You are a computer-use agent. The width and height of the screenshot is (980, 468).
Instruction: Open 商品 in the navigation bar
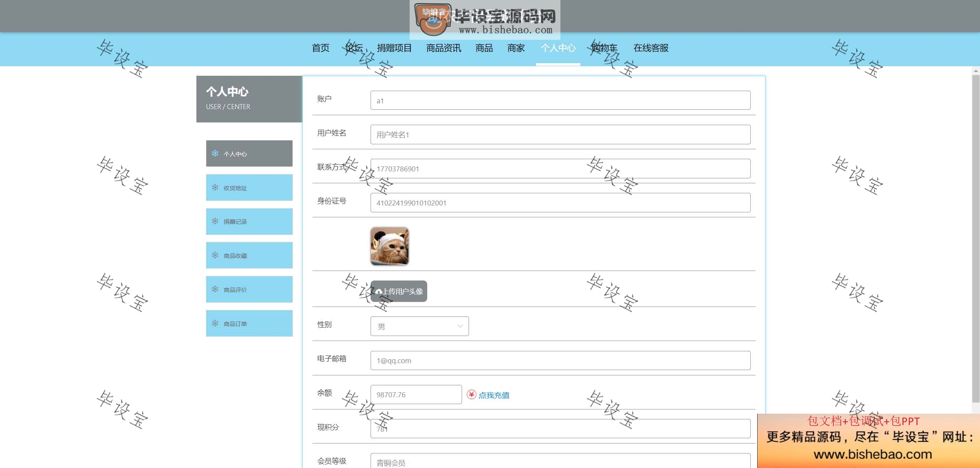tap(484, 48)
